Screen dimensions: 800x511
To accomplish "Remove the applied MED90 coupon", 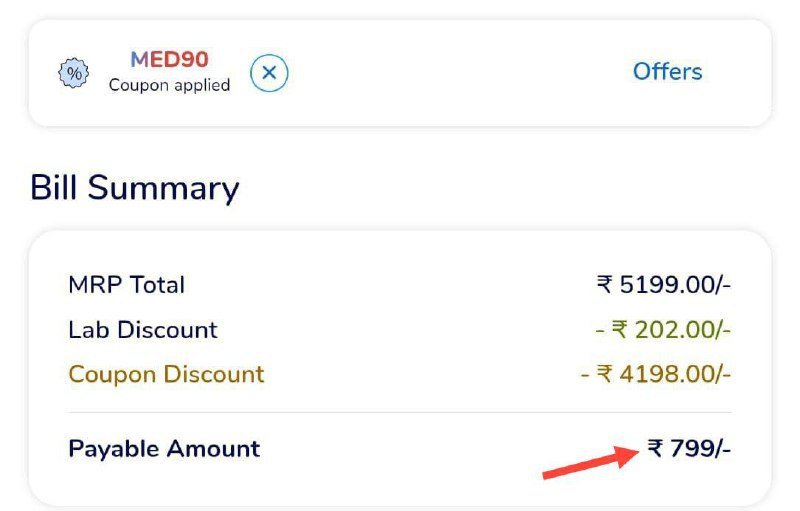I will coord(269,72).
